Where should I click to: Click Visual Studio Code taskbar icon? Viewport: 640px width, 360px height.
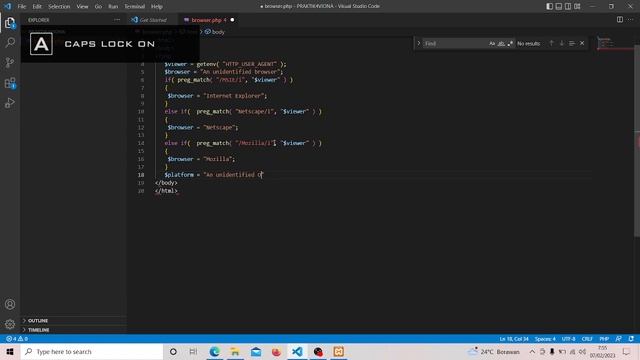pos(297,351)
